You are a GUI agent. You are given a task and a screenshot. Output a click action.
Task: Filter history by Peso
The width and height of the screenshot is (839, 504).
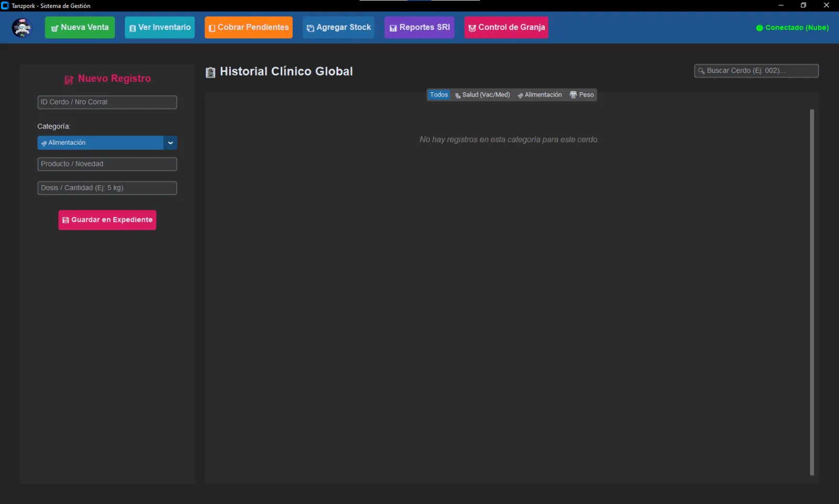pos(582,95)
